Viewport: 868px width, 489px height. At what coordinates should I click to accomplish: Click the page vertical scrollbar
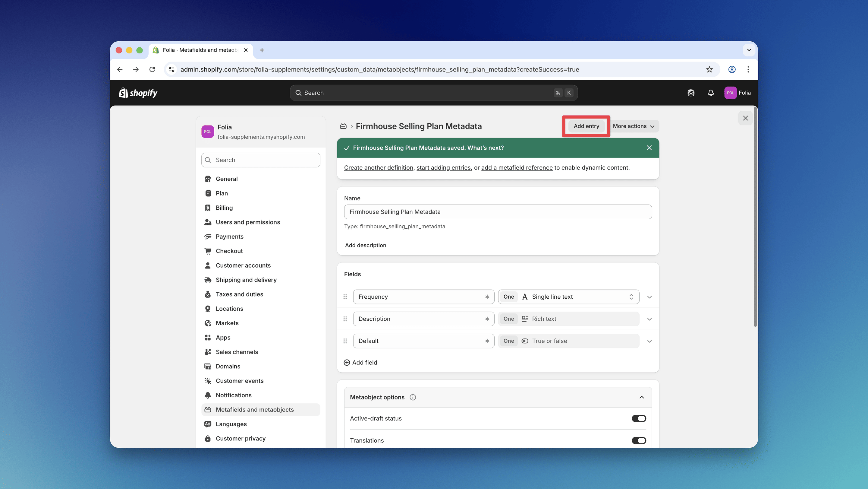pyautogui.click(x=755, y=218)
